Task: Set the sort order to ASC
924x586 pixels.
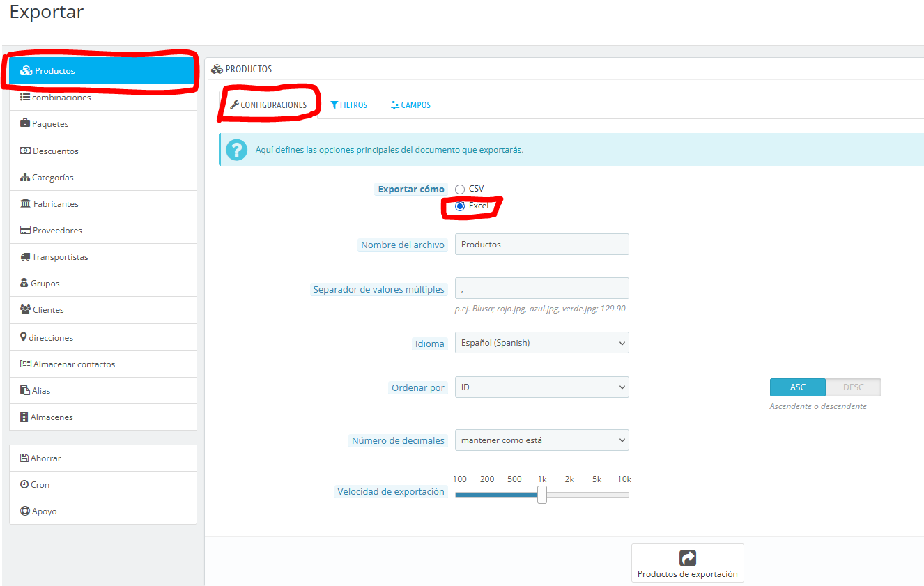Action: click(x=797, y=387)
